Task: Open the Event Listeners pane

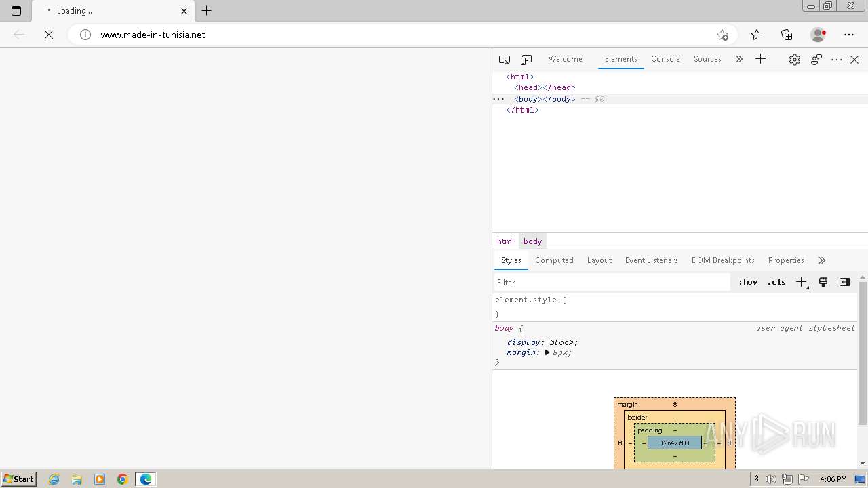Action: (652, 260)
